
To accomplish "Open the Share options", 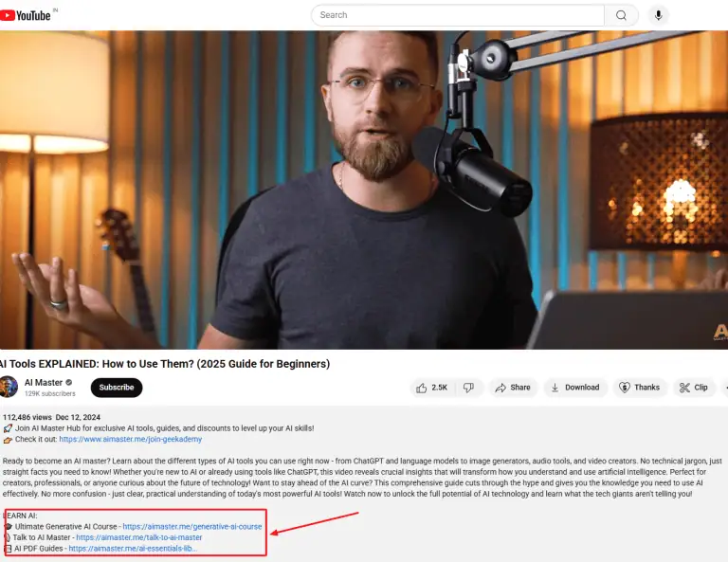I will [513, 388].
